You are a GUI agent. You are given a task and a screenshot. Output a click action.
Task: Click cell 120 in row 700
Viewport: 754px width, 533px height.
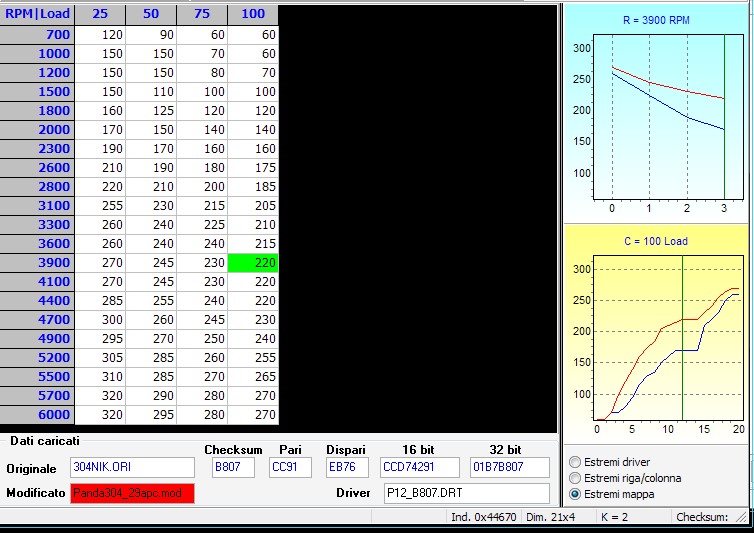point(100,35)
